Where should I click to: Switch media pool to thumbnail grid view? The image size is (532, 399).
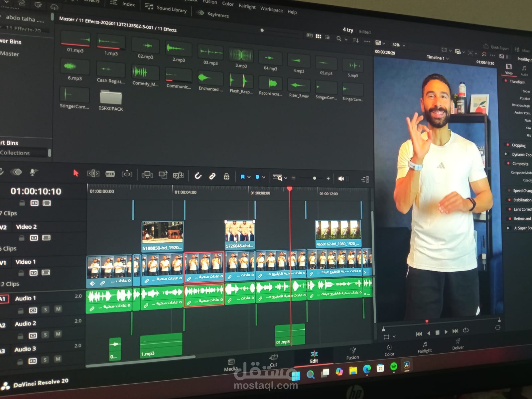[x=318, y=36]
